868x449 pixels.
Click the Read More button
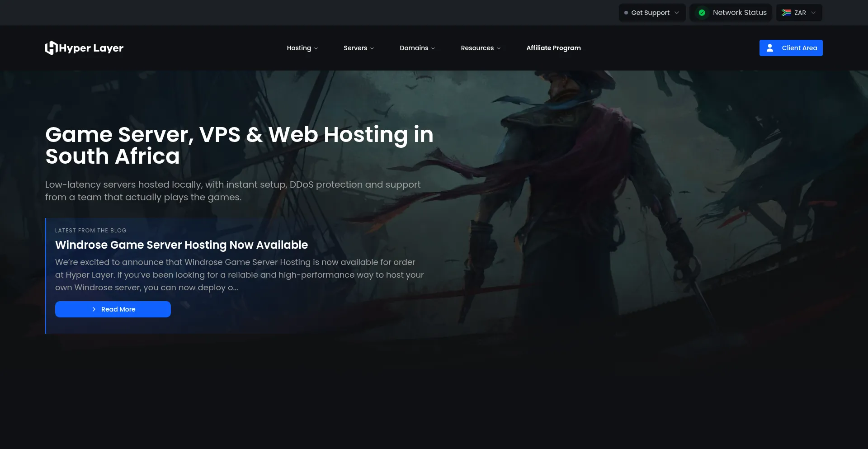[x=113, y=309]
